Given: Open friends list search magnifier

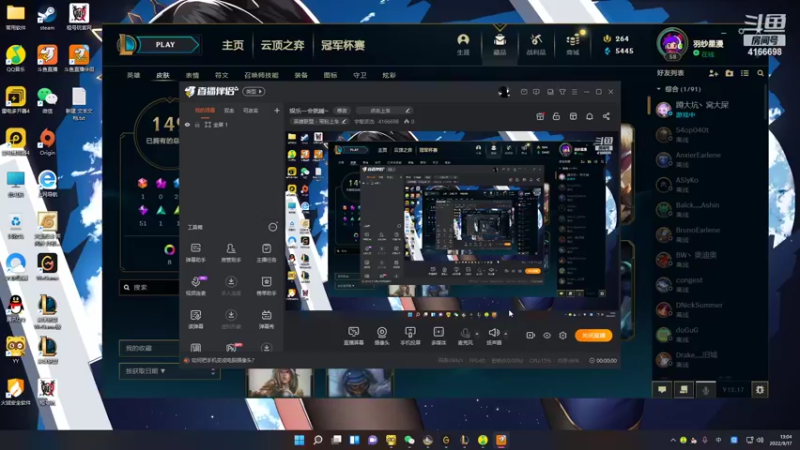Looking at the screenshot, I should [760, 73].
